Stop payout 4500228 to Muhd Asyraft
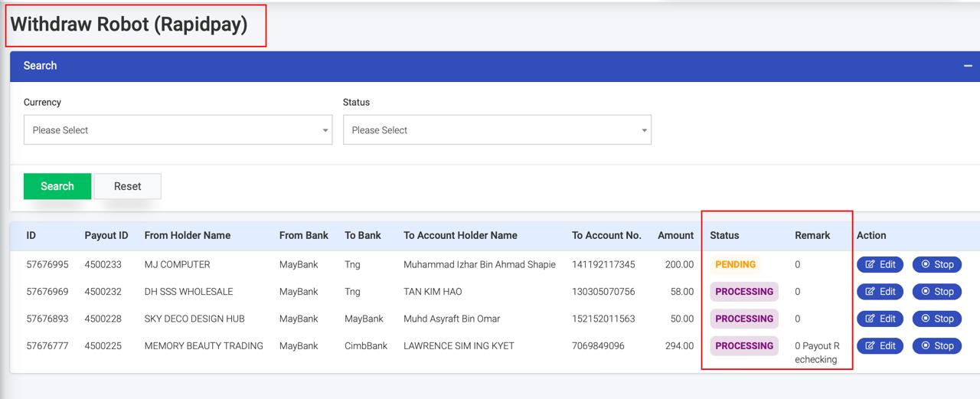Screen dimensions: 980x399 (936, 319)
